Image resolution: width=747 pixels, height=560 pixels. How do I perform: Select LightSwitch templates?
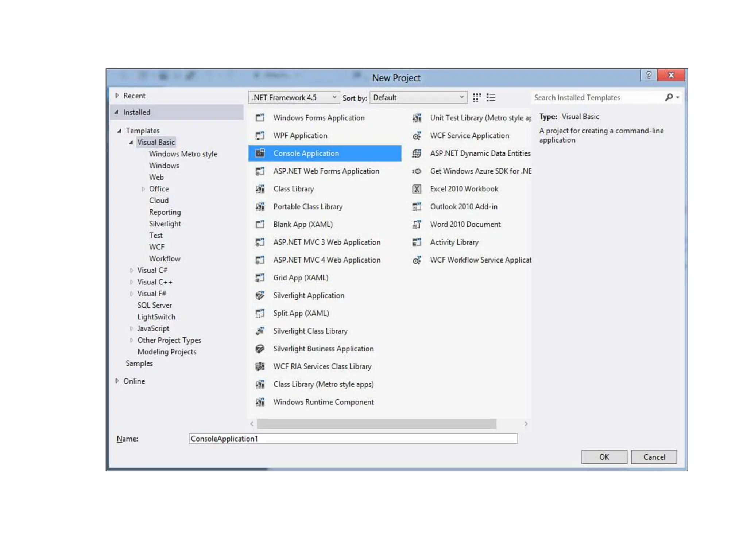(x=156, y=317)
